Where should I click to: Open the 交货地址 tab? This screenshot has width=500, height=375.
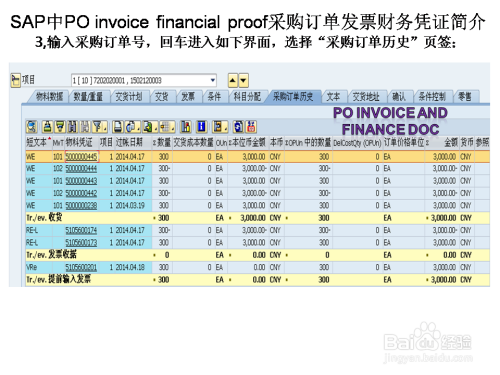coord(366,97)
